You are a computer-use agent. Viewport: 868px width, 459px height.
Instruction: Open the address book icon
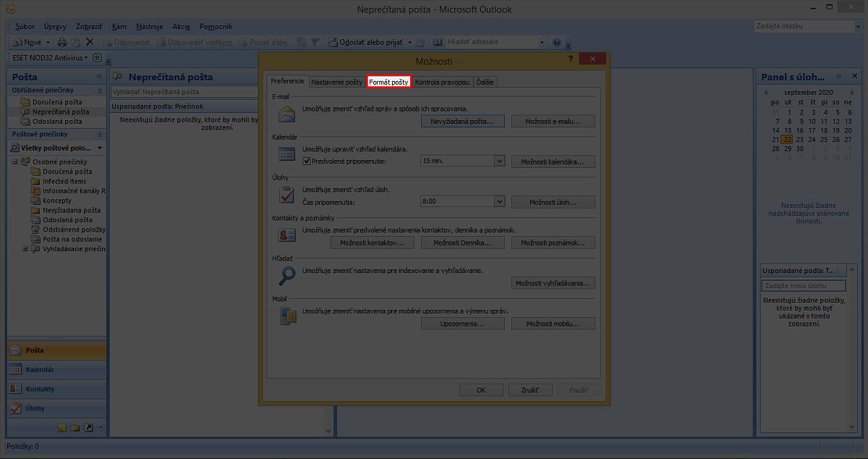point(440,43)
